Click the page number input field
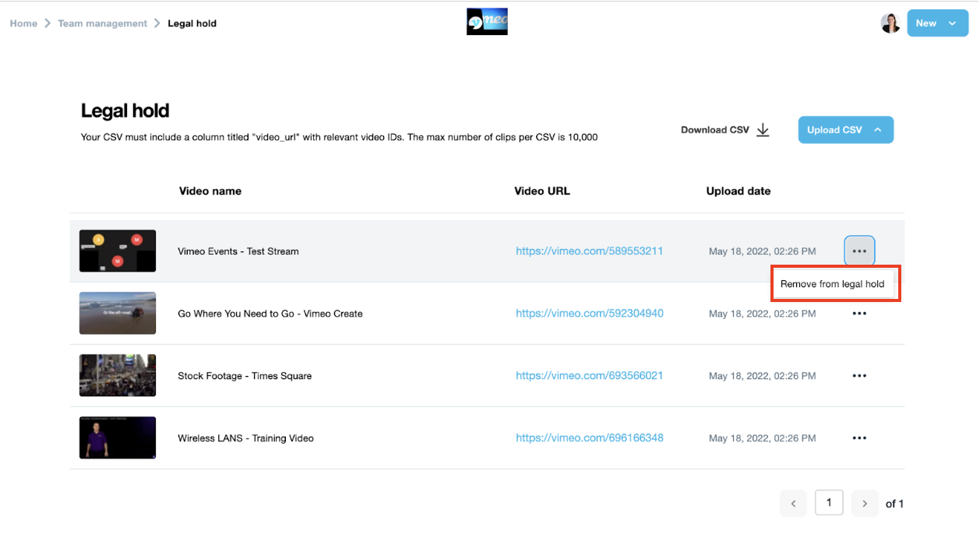The image size is (980, 548). coord(829,503)
